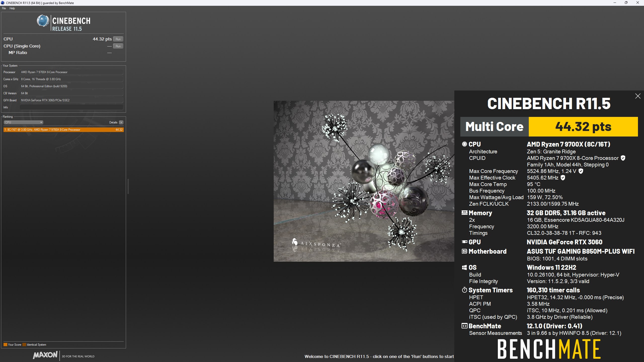The width and height of the screenshot is (644, 362).
Task: Click the orange Your Score legend swatch
Action: (5, 345)
